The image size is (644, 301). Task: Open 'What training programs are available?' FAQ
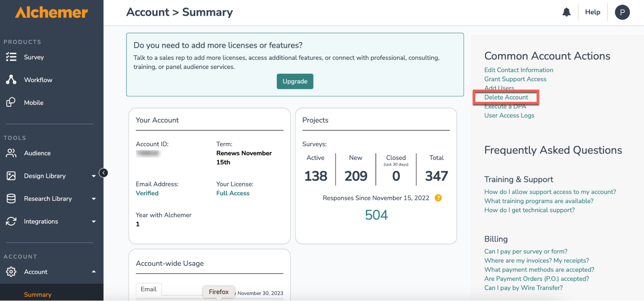pyautogui.click(x=539, y=201)
